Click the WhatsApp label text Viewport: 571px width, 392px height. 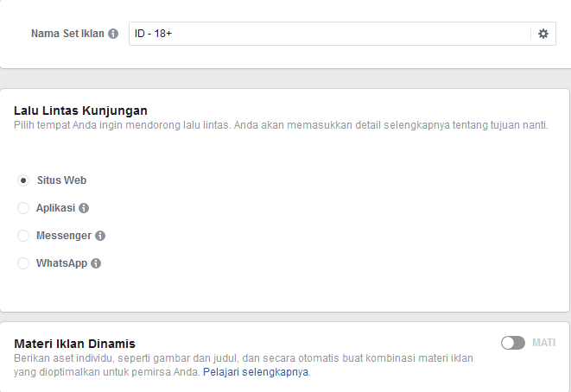pyautogui.click(x=61, y=263)
